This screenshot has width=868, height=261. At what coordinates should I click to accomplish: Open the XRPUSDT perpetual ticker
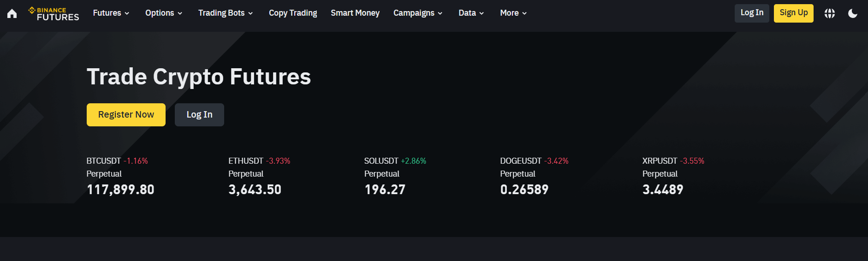click(x=673, y=176)
